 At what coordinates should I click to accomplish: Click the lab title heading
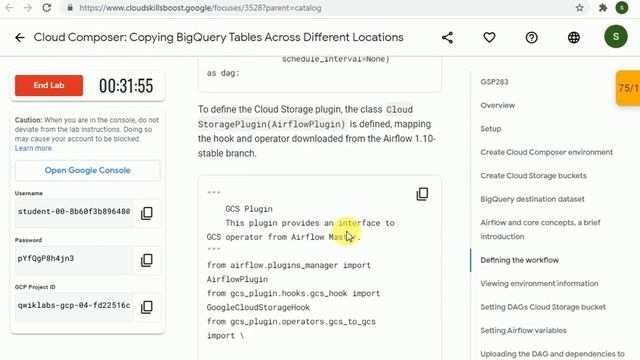(218, 37)
